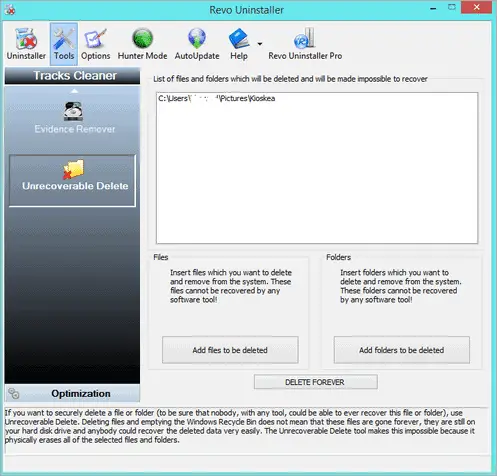Image resolution: width=497 pixels, height=476 pixels.
Task: Open the Options dialog
Action: (95, 44)
